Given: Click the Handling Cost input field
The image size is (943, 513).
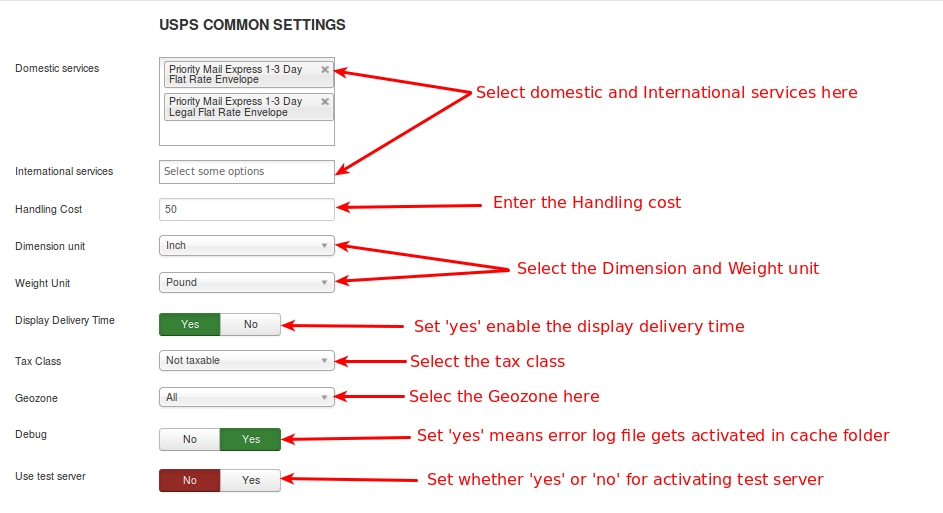Looking at the screenshot, I should [x=247, y=209].
